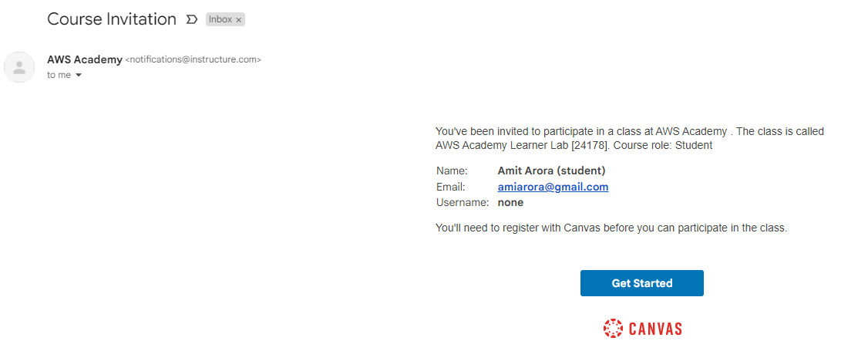Click the 'Name:' field label
The image size is (868, 358).
(x=452, y=171)
